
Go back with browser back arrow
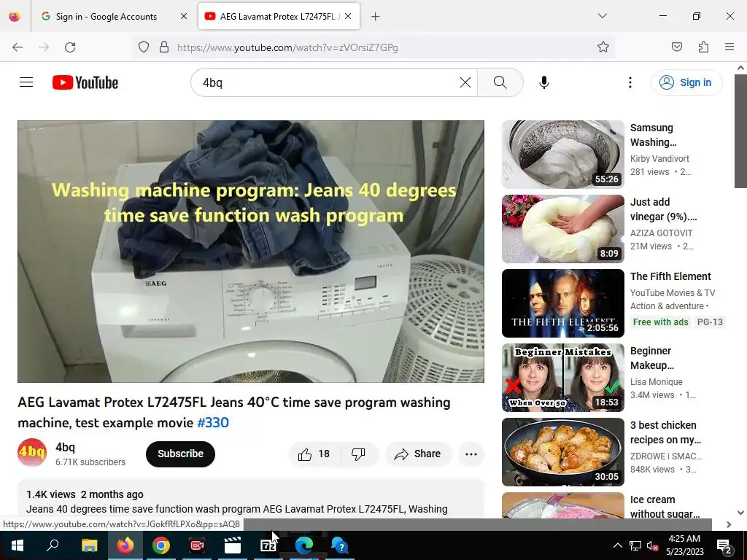[x=18, y=47]
